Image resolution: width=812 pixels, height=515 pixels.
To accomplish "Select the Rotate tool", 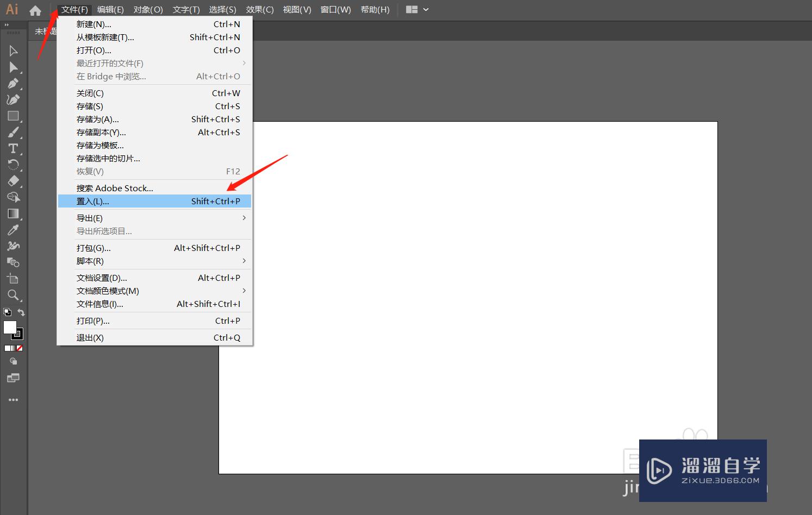I will [14, 165].
